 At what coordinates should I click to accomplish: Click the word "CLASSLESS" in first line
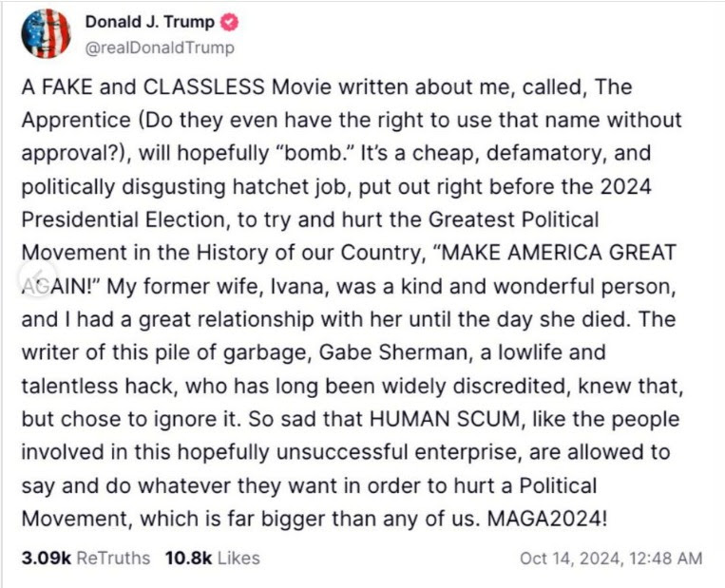point(204,86)
